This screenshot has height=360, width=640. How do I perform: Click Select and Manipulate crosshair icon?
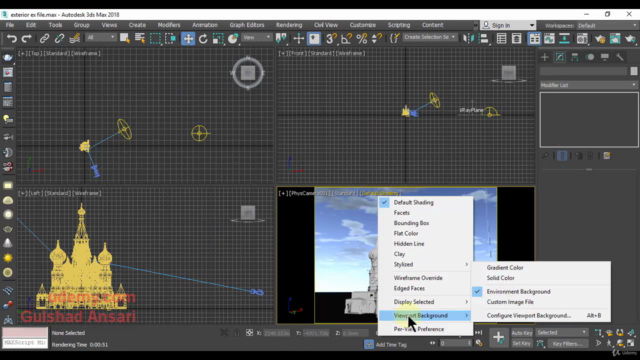[299, 38]
